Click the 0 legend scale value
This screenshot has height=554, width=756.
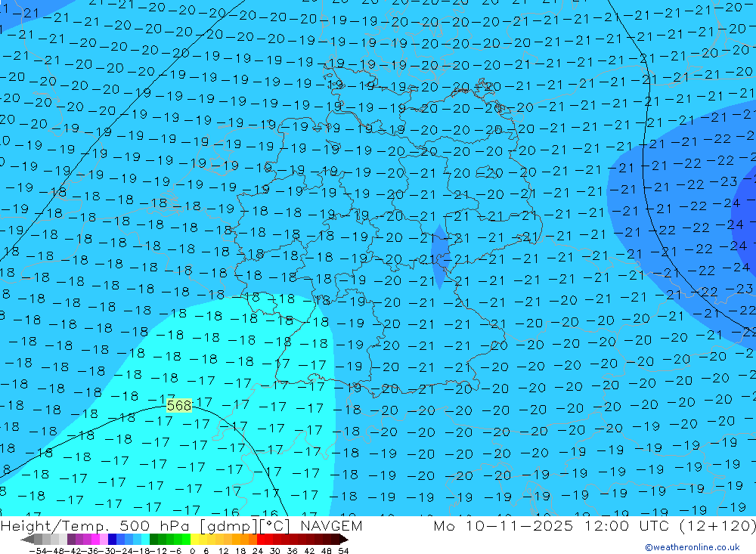pyautogui.click(x=192, y=551)
